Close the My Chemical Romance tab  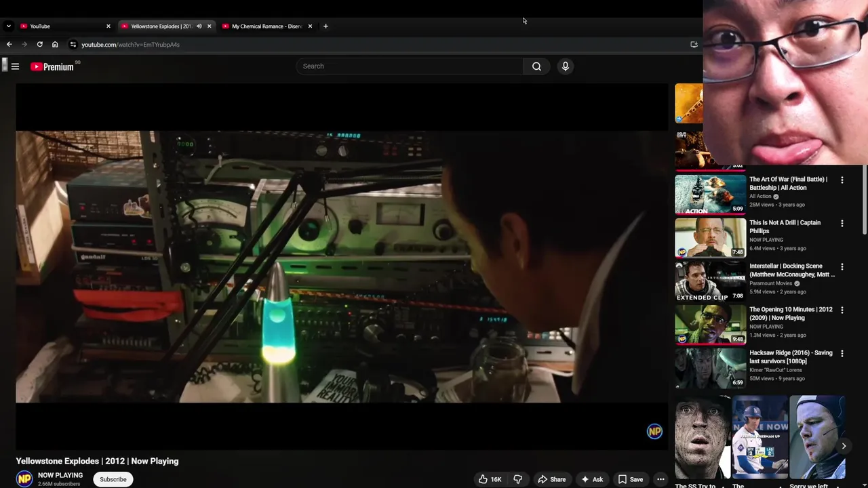click(310, 26)
